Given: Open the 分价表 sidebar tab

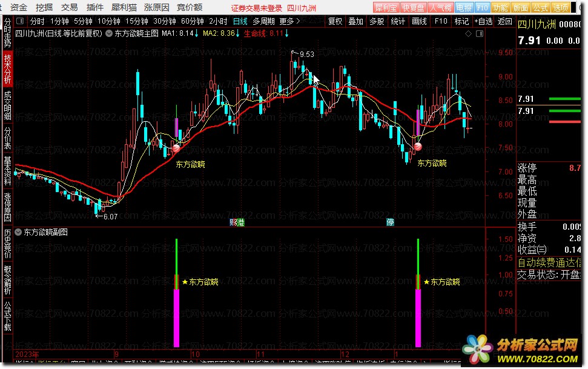Looking at the screenshot, I should pyautogui.click(x=7, y=138).
